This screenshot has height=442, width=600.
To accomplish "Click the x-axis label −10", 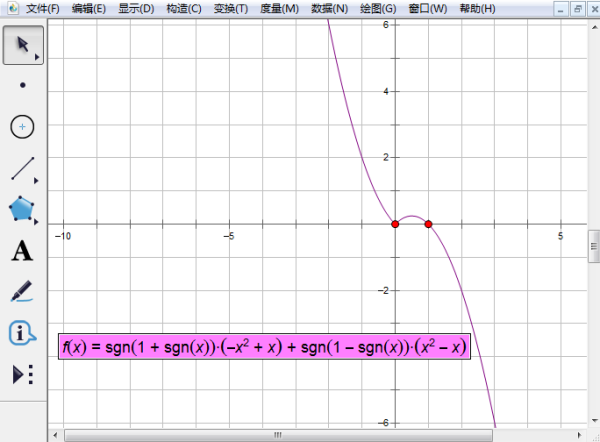I will point(63,236).
